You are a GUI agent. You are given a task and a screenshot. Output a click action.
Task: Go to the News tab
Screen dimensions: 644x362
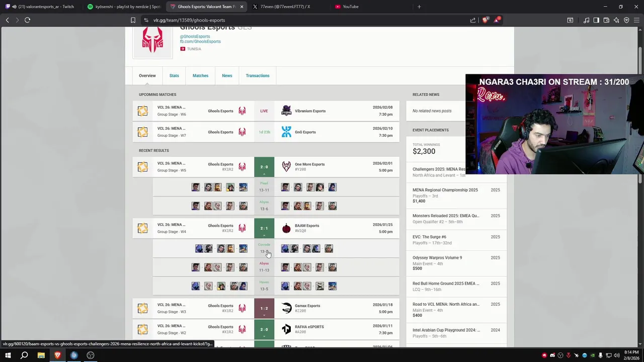click(227, 75)
